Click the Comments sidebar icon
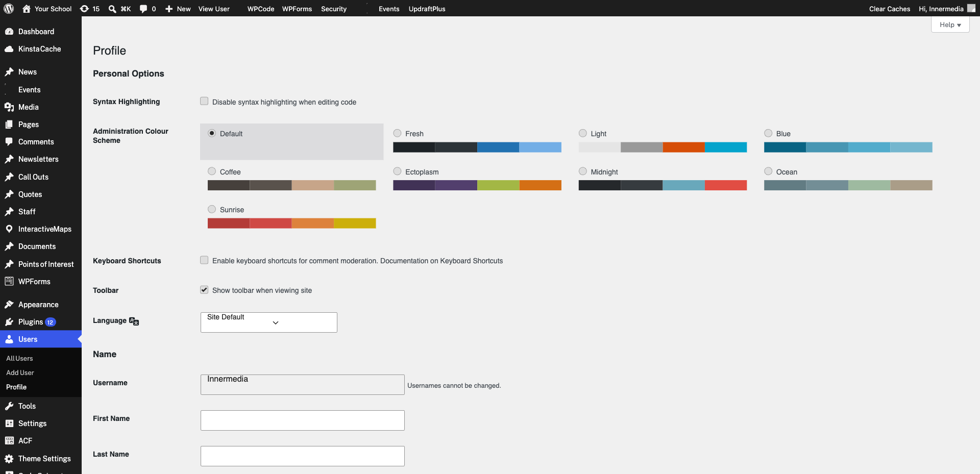980x474 pixels. pos(9,142)
